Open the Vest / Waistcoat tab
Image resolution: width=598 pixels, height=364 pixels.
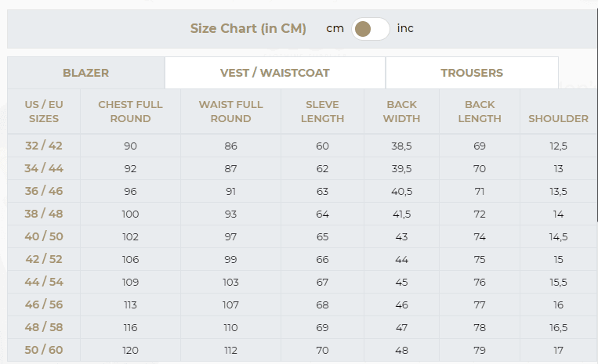(275, 73)
